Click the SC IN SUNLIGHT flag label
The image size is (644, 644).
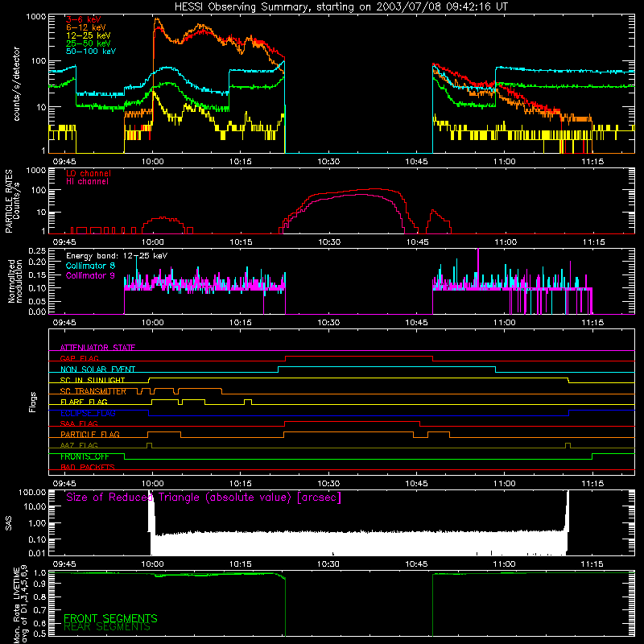(93, 380)
